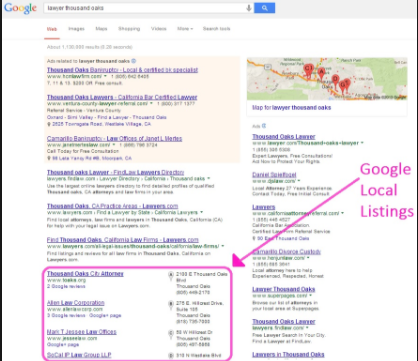Open Search tools menu

point(216,29)
